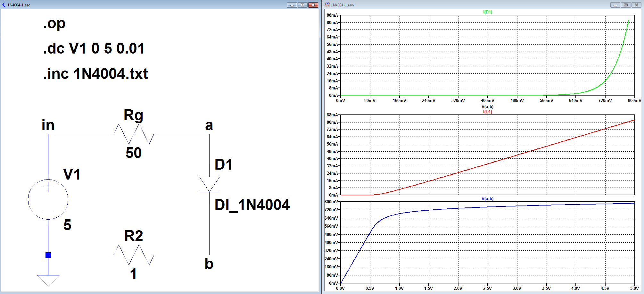Screen dimensions: 644x294
Task: Click the R2 resistor symbol
Action: [x=134, y=255]
